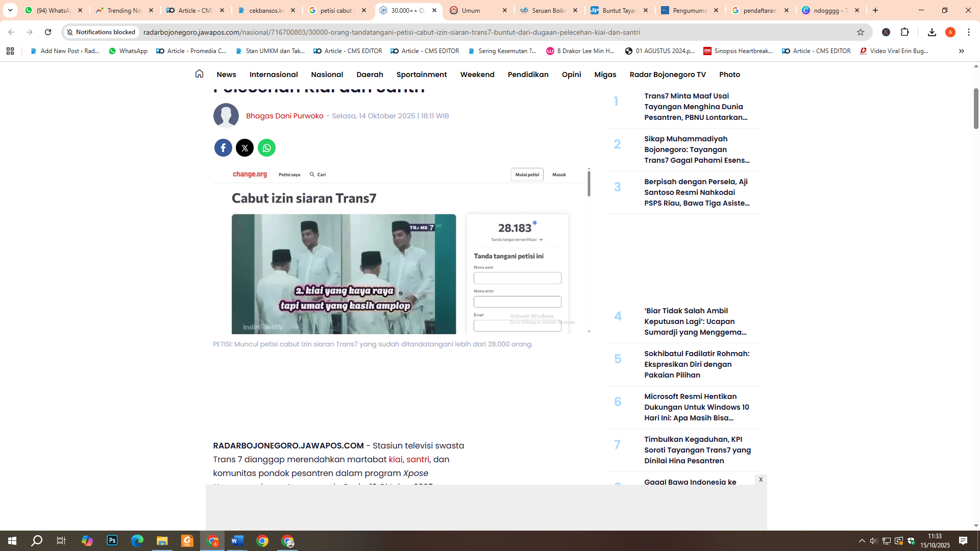The height and width of the screenshot is (551, 980).
Task: Open Task View in taskbar
Action: point(61,541)
